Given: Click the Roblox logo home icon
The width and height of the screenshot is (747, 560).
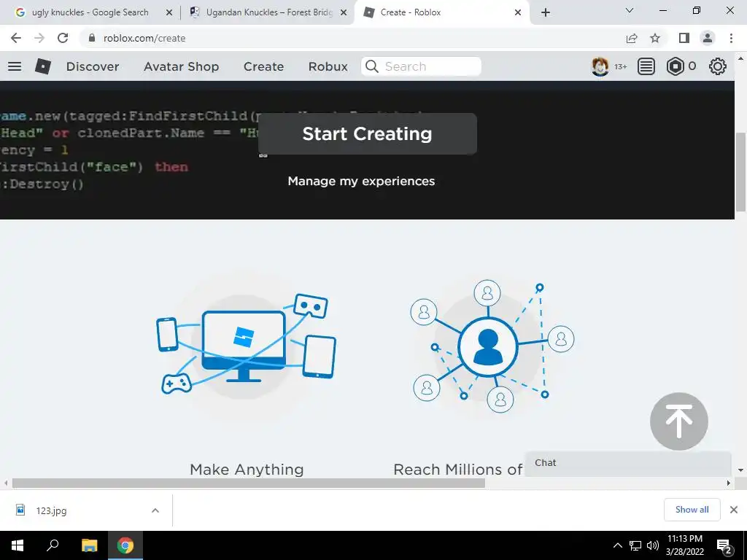Looking at the screenshot, I should tap(43, 66).
